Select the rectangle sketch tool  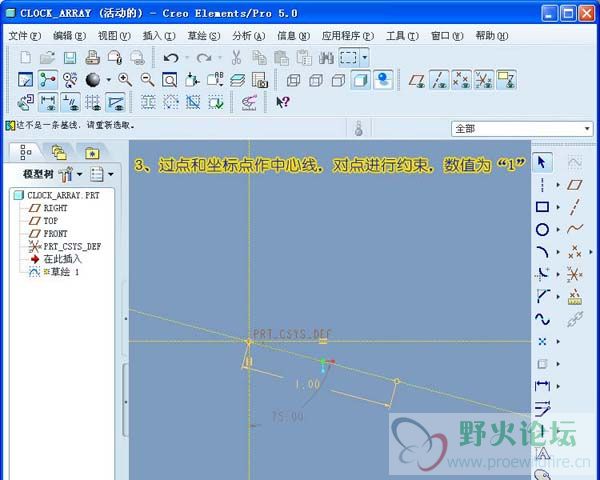tap(542, 207)
